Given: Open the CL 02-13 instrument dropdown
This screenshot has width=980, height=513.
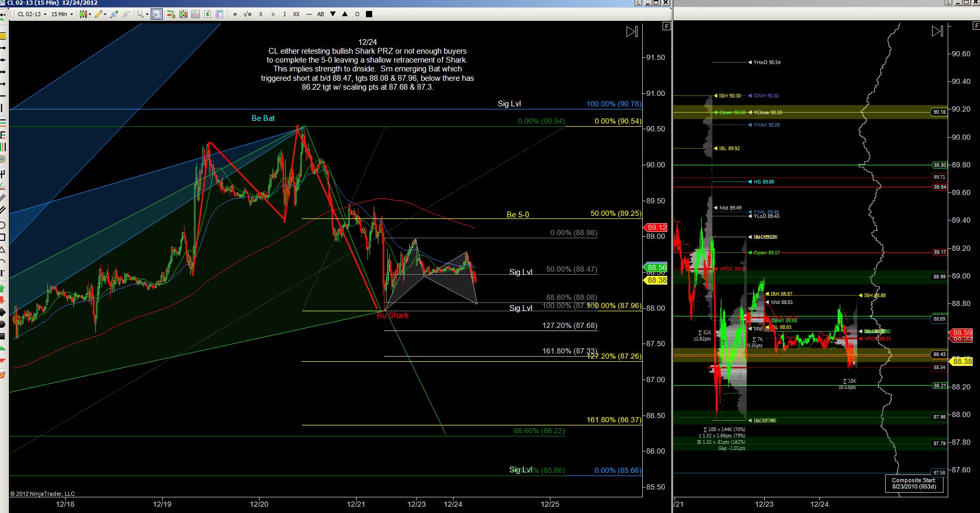Looking at the screenshot, I should [x=32, y=14].
